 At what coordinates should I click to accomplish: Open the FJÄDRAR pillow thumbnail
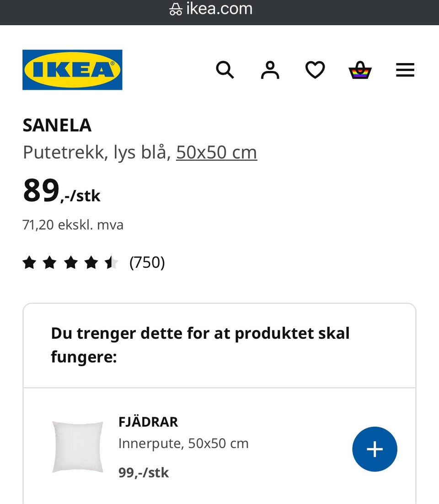[x=78, y=447]
